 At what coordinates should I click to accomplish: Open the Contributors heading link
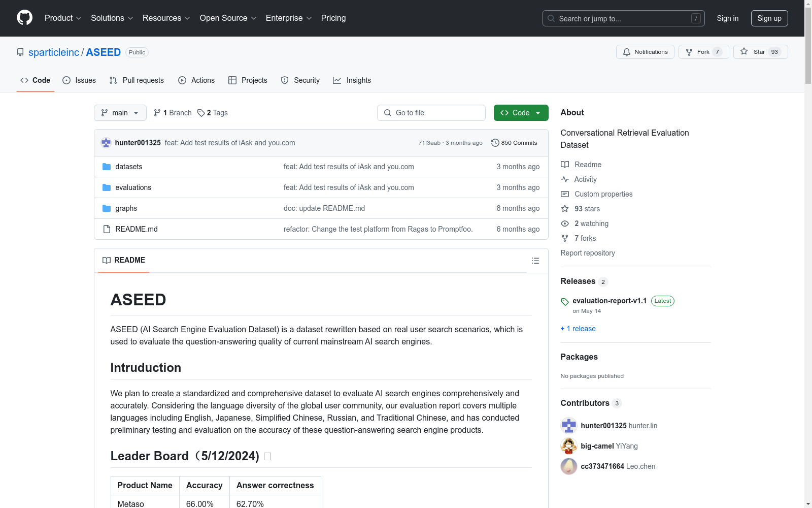[x=585, y=403]
